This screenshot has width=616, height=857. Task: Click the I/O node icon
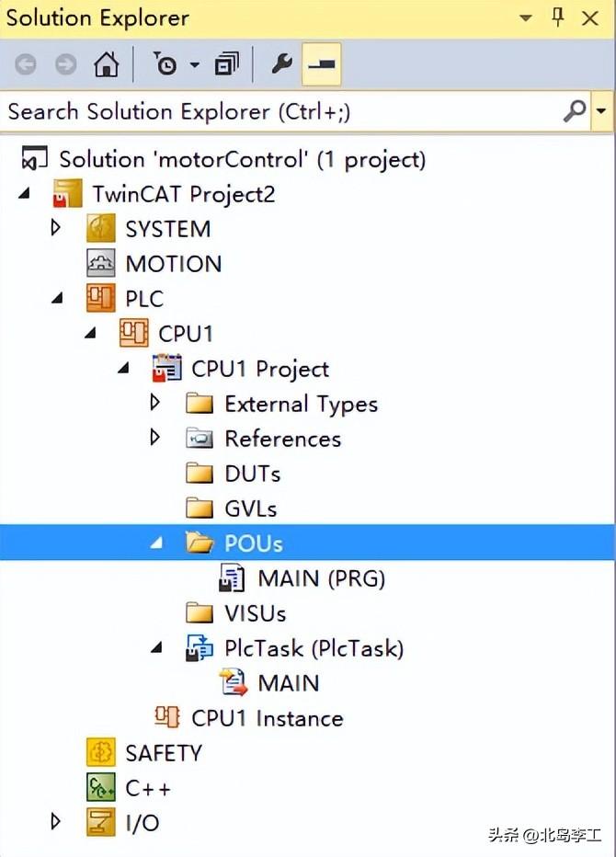pos(101,822)
